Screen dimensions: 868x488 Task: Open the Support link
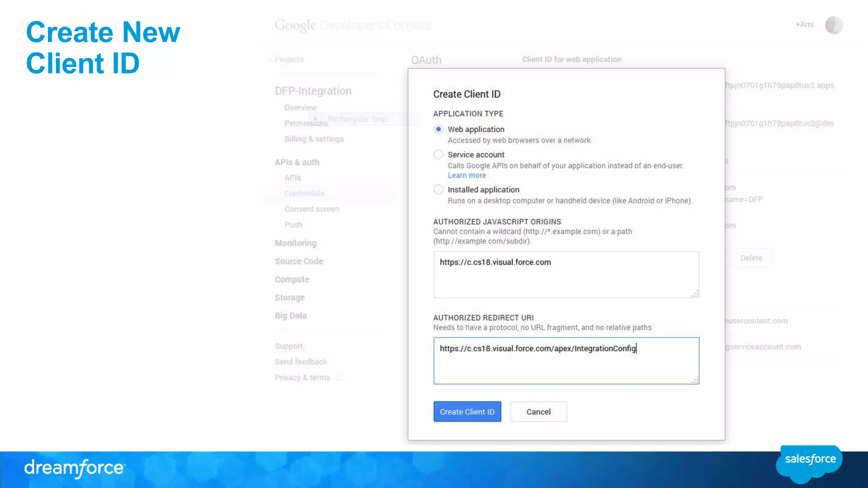click(289, 346)
